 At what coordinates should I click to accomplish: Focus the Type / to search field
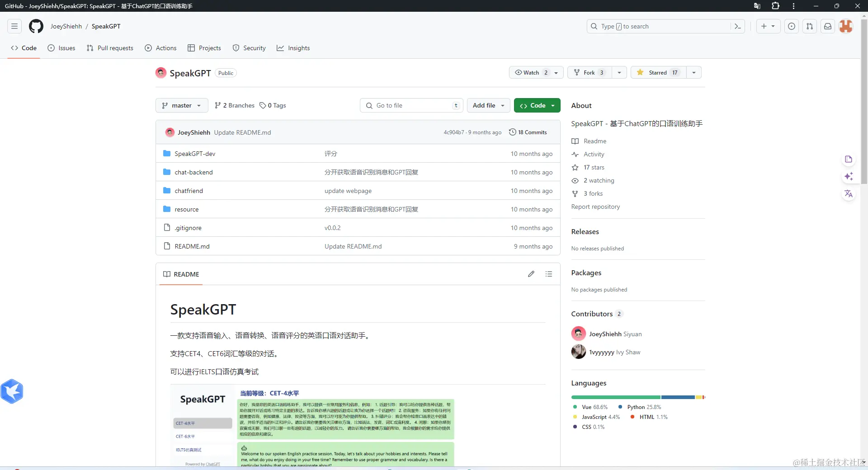pyautogui.click(x=665, y=26)
